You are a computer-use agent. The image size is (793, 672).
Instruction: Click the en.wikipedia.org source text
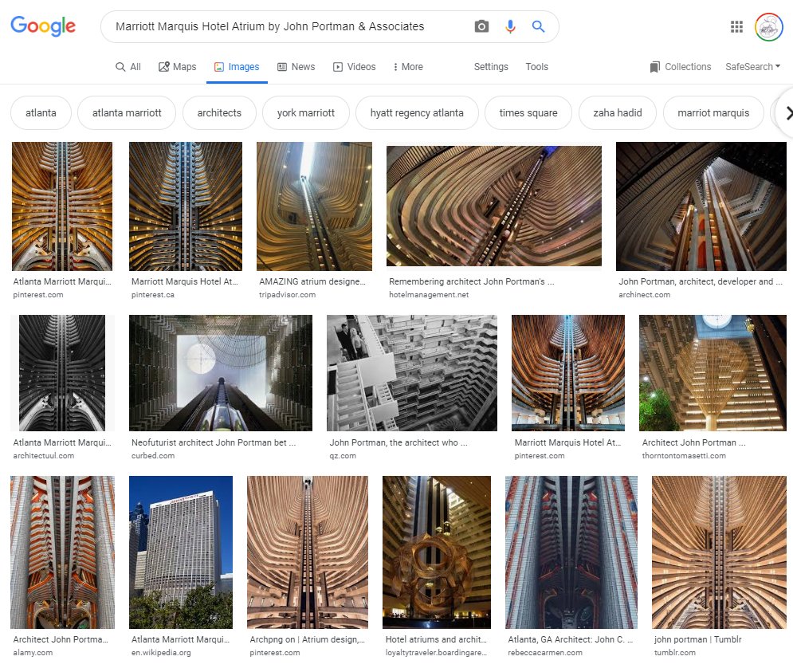(x=161, y=652)
